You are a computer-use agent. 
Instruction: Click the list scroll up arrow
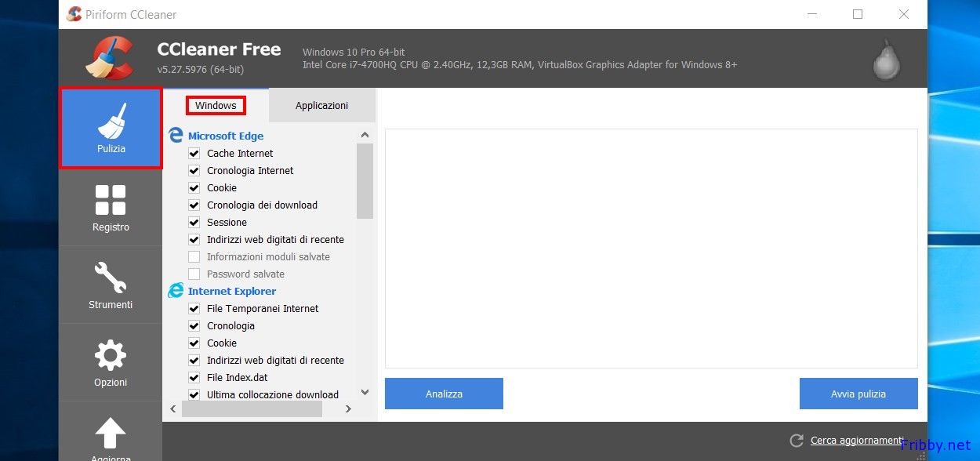[365, 135]
